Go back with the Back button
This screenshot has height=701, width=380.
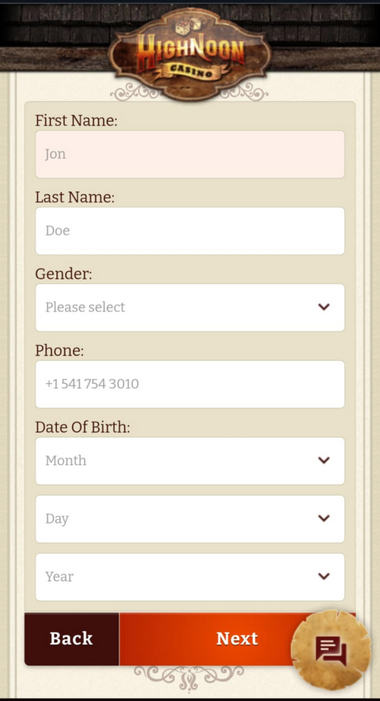[x=72, y=639]
